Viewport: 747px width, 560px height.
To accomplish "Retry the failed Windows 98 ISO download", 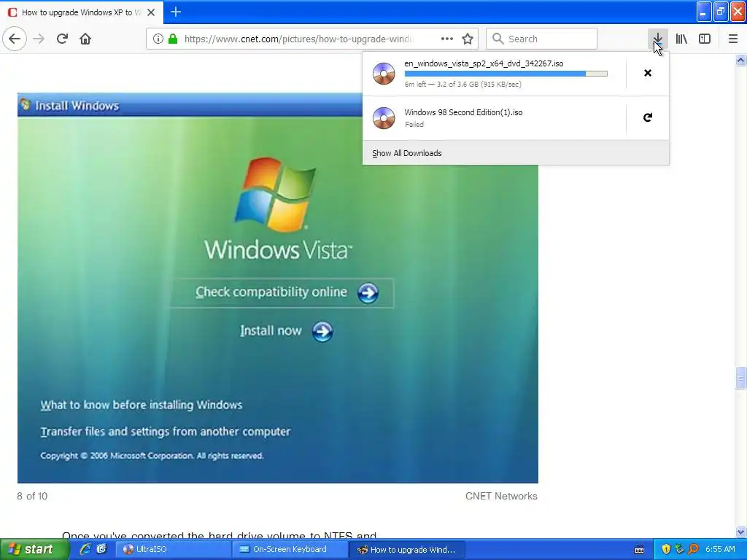I will pyautogui.click(x=648, y=117).
